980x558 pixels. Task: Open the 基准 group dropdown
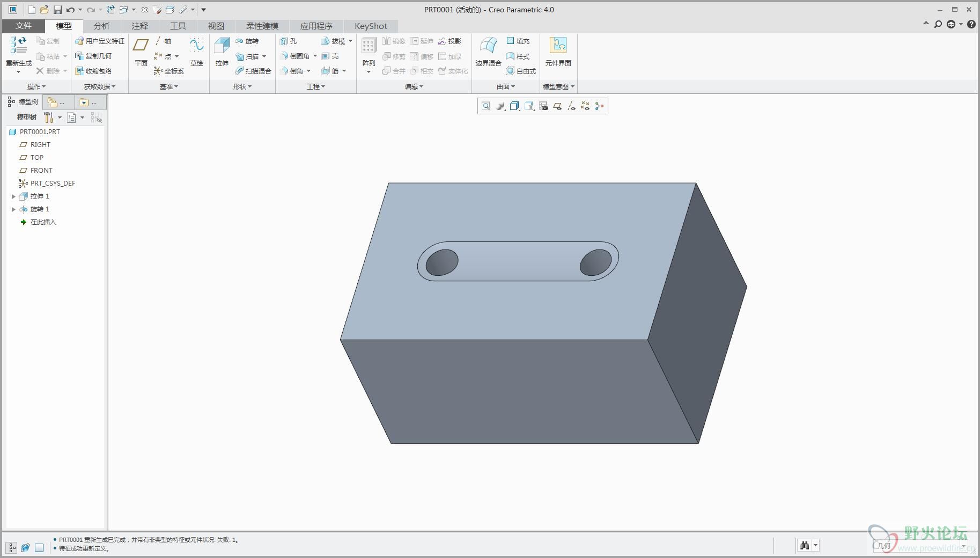[169, 86]
